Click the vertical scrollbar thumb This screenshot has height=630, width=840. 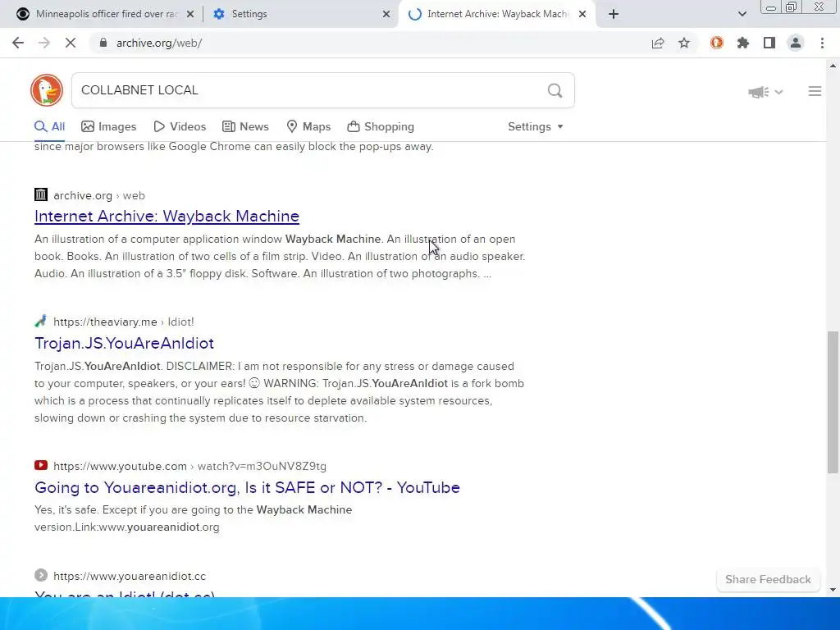(x=833, y=402)
